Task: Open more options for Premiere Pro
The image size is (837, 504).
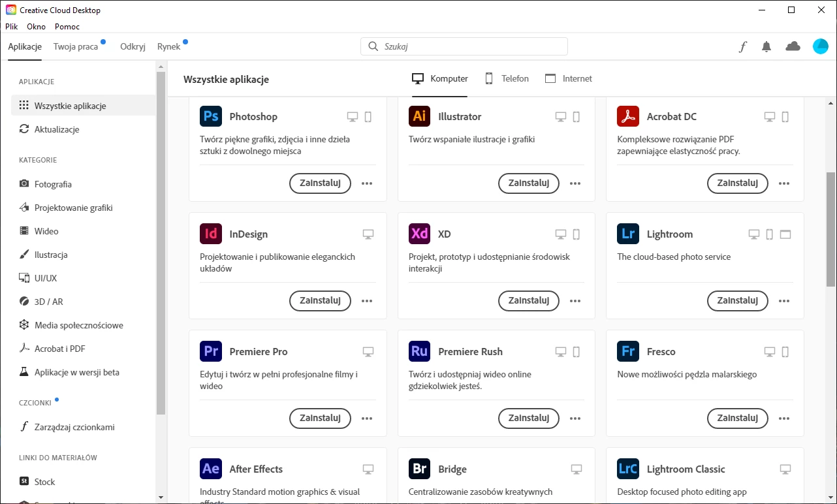Action: 367,418
